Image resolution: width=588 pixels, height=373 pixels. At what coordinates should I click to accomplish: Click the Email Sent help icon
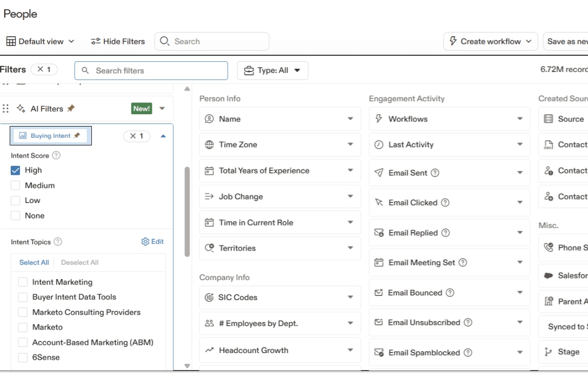(x=435, y=173)
